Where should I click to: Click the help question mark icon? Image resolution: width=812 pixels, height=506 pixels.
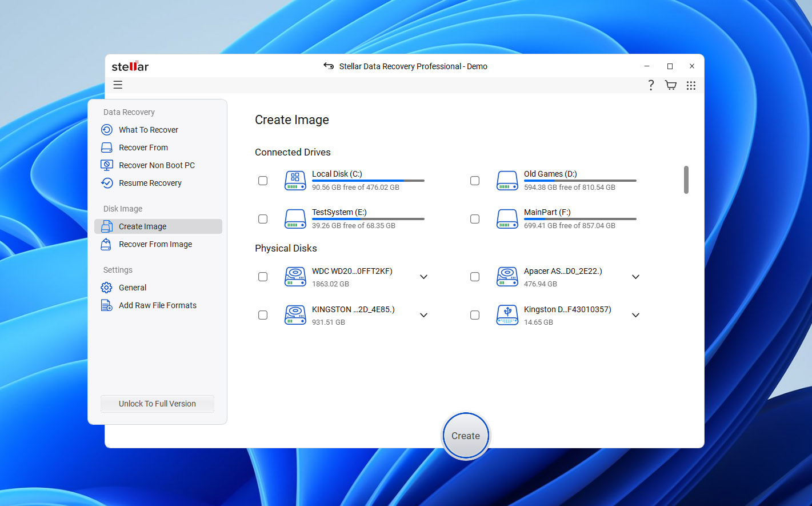coord(651,85)
